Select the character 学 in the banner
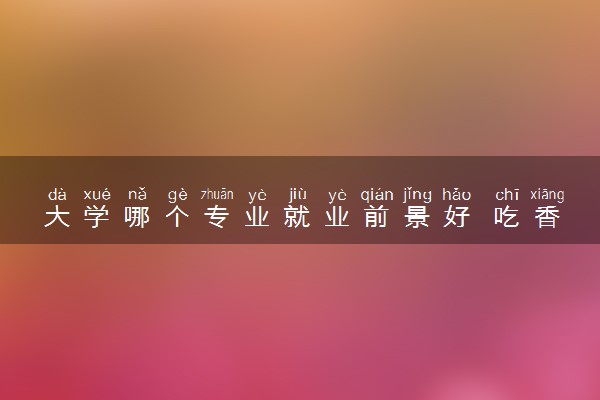This screenshot has width=600, height=400. pyautogui.click(x=97, y=217)
